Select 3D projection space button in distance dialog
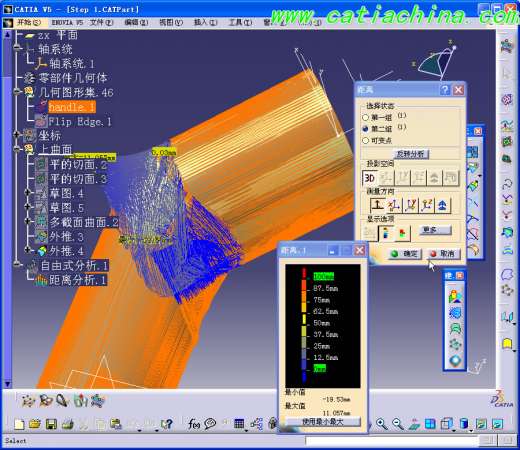Screen dimensions: 520x450 click(x=369, y=178)
